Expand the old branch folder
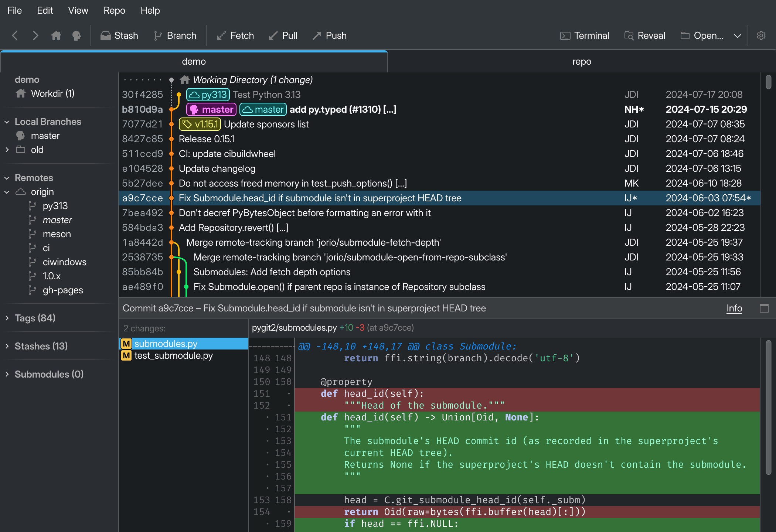This screenshot has width=776, height=532. 7,150
